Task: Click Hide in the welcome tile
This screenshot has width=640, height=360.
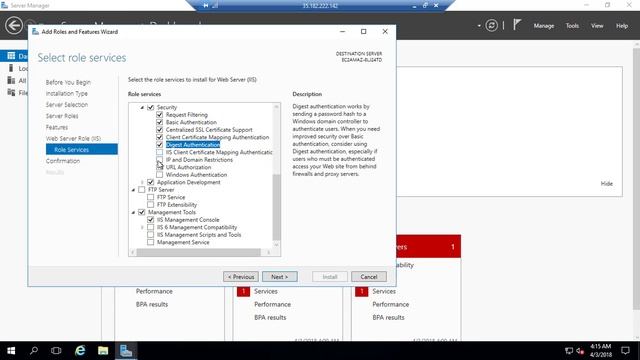Action: [x=607, y=184]
